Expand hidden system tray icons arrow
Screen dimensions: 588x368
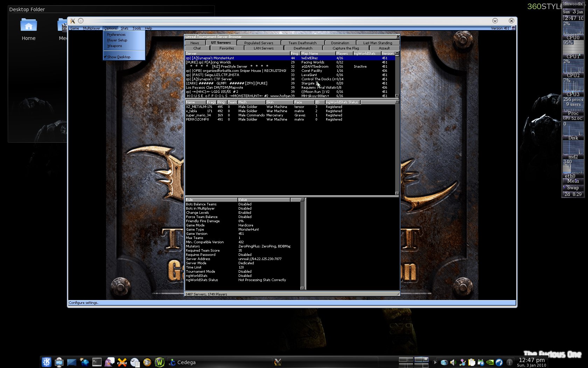pos(435,362)
